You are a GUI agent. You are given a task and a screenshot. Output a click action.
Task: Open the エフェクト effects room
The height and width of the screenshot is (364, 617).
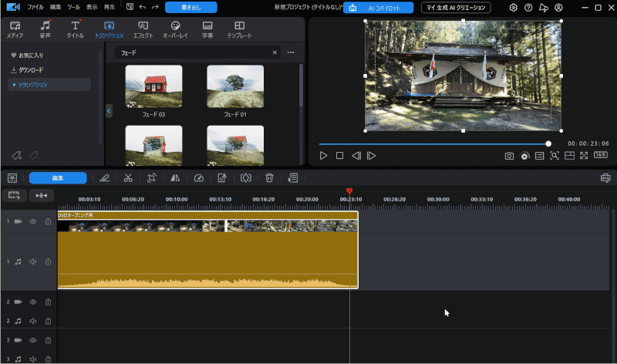(143, 29)
